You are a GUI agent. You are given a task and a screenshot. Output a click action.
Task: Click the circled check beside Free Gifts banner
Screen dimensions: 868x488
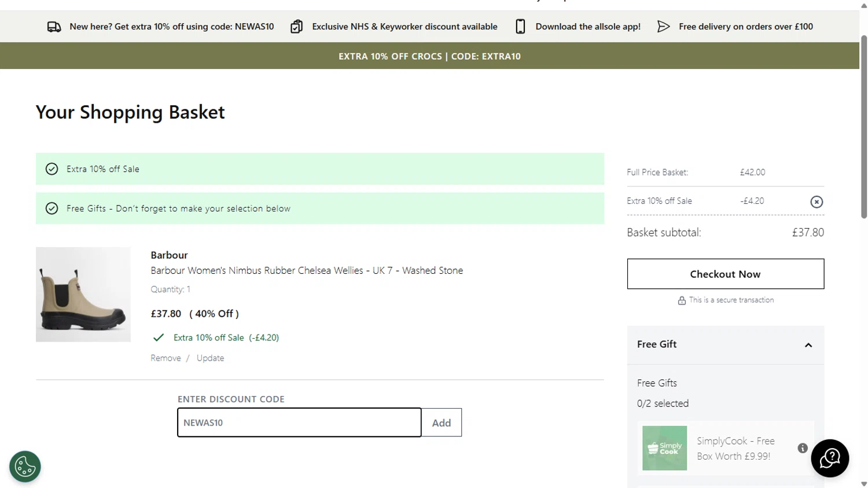tap(52, 208)
